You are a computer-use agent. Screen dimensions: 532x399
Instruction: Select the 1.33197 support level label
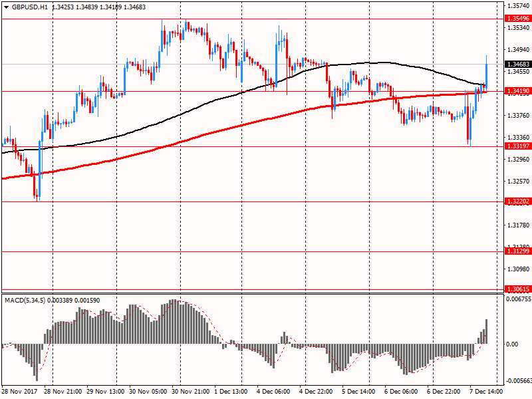click(518, 146)
